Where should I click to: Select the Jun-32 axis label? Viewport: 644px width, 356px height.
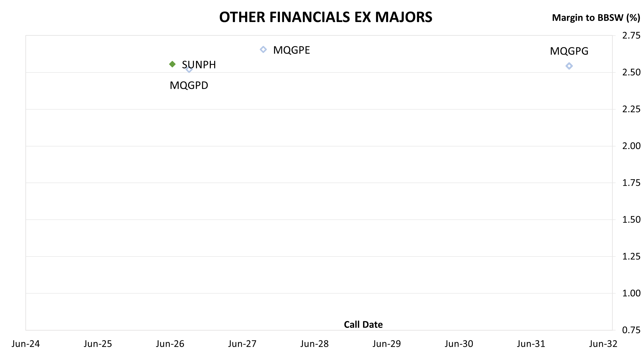603,344
